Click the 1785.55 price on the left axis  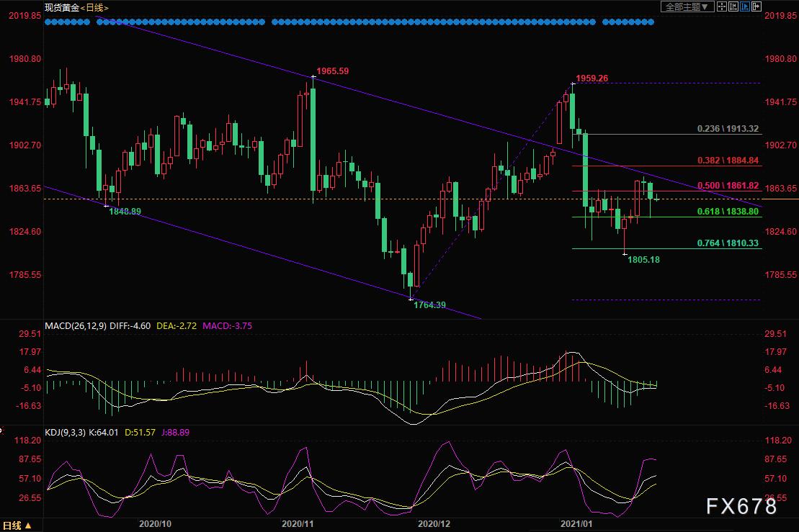(25, 275)
